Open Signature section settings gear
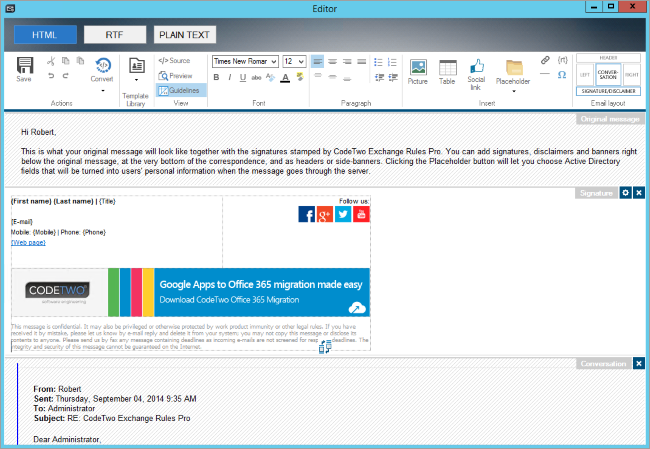This screenshot has height=449, width=650. pos(626,193)
